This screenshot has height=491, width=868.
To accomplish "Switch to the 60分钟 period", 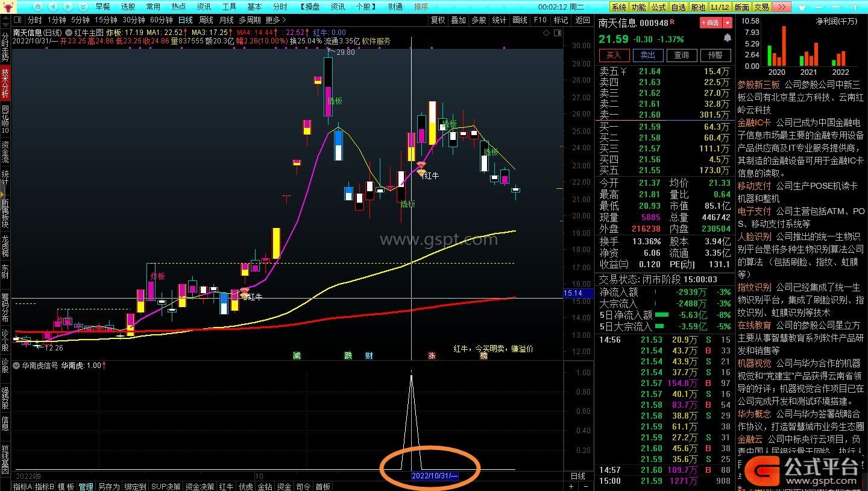I will tap(161, 20).
